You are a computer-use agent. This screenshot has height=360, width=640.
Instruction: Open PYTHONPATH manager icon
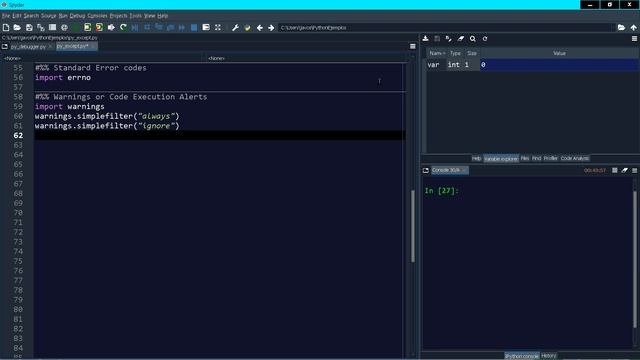pyautogui.click(x=247, y=27)
